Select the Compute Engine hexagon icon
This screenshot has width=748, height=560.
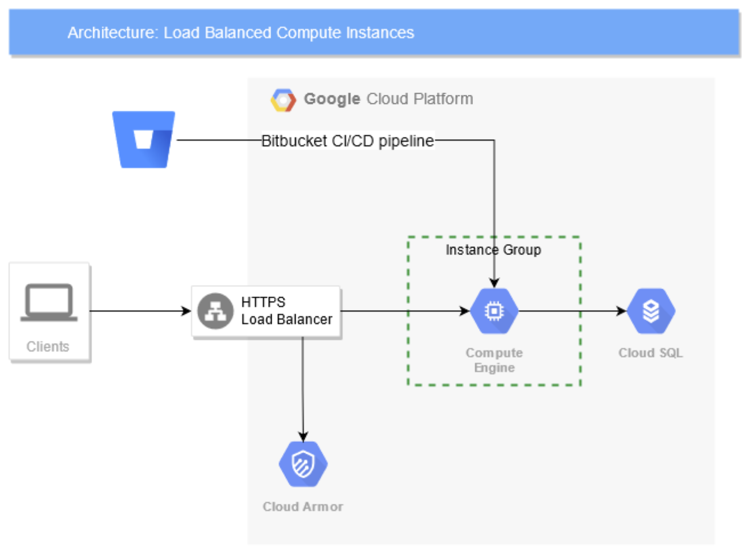[x=494, y=311]
